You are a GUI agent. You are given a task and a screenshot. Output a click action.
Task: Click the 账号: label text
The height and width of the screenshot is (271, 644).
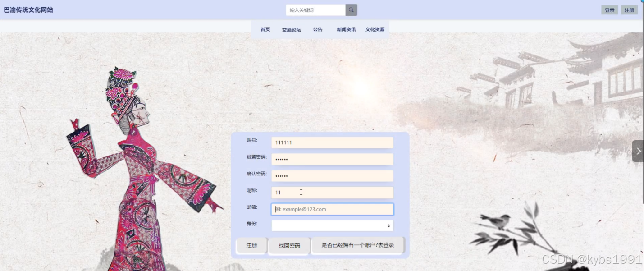click(252, 140)
